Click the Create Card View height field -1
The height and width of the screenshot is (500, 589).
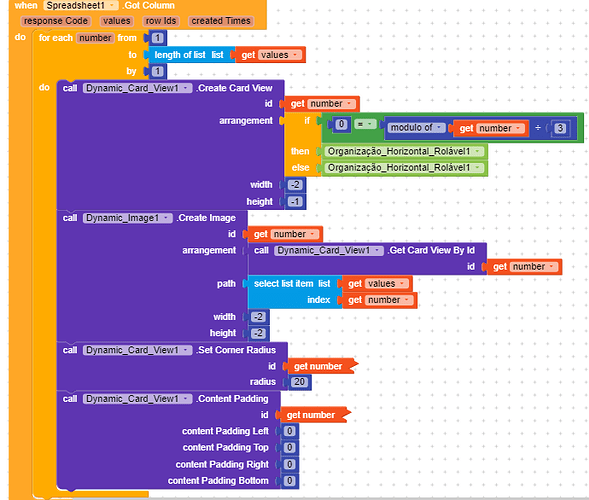(x=295, y=202)
